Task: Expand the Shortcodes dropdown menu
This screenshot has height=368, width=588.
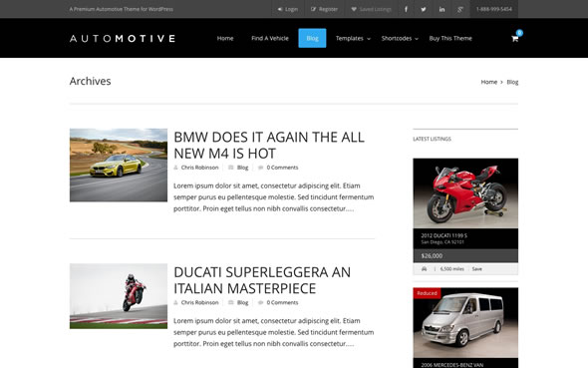Action: pos(400,38)
